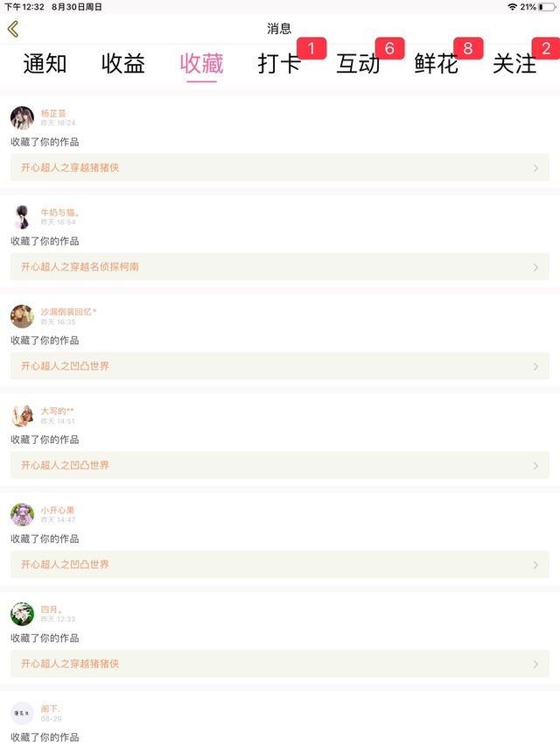This screenshot has width=560, height=747.
Task: Expand the chevron on the first 开心超人之穿越猪猪侠 row
Action: pos(535,167)
